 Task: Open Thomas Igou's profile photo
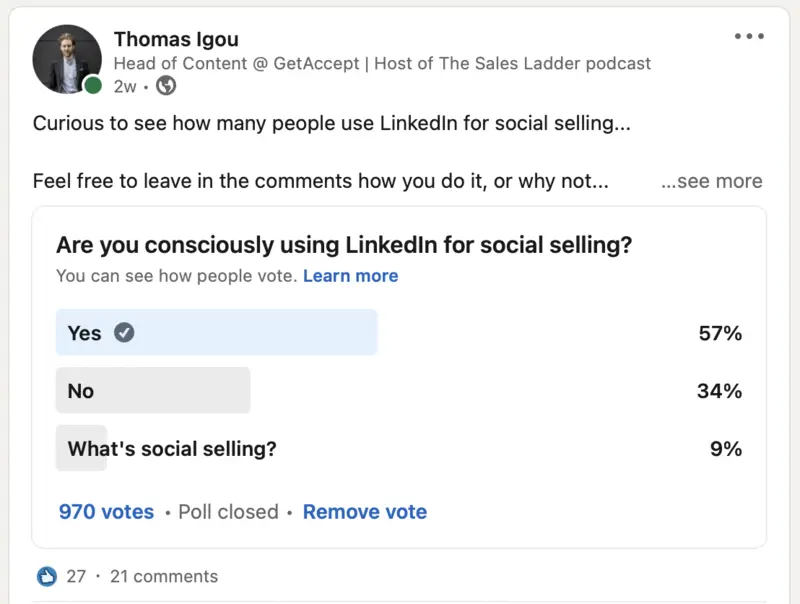tap(67, 59)
